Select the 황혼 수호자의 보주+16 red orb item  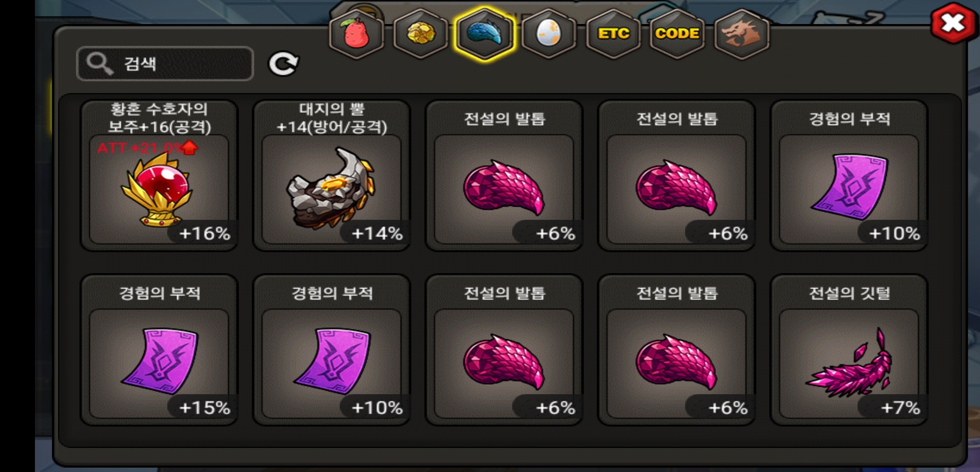point(159,176)
